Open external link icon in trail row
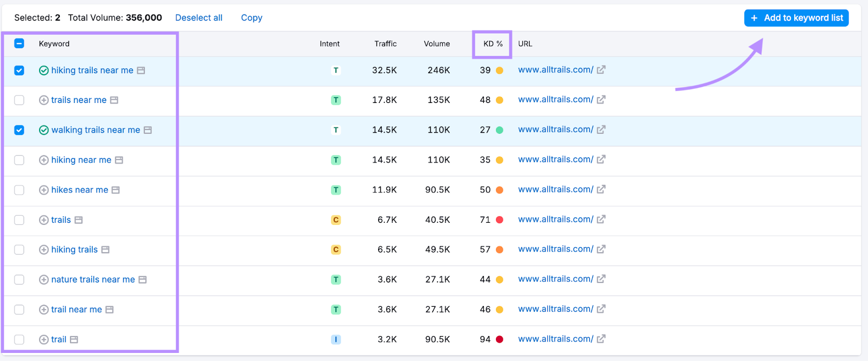Screen dimensions: 868x361 [x=601, y=339]
